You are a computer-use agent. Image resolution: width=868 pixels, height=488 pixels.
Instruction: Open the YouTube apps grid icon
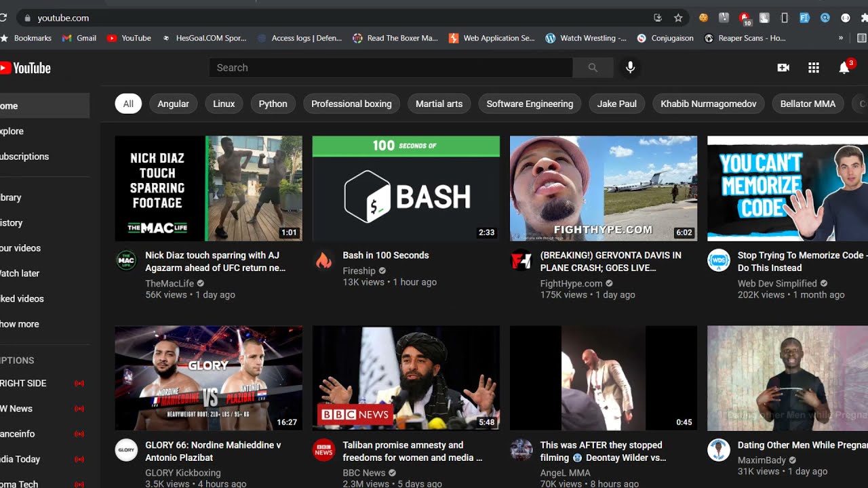click(814, 68)
